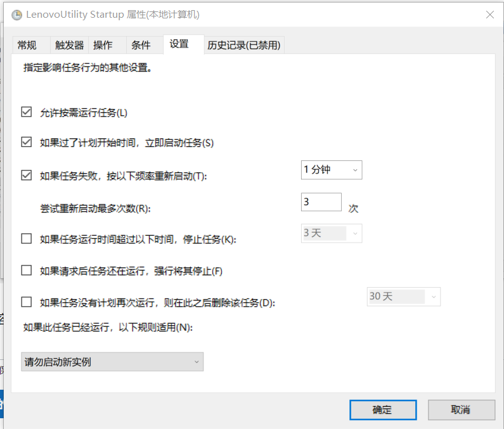Enable 如果任务运行时间超过以下时间，停止任务(K) checkbox

point(27,239)
